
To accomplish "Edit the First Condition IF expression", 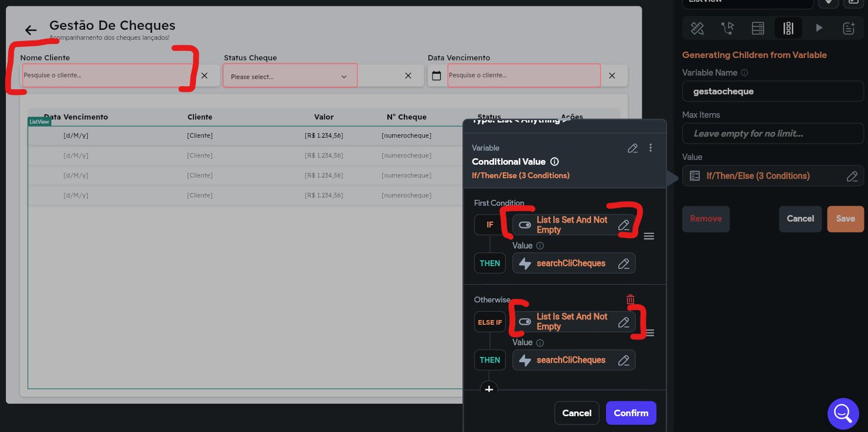I will (624, 225).
